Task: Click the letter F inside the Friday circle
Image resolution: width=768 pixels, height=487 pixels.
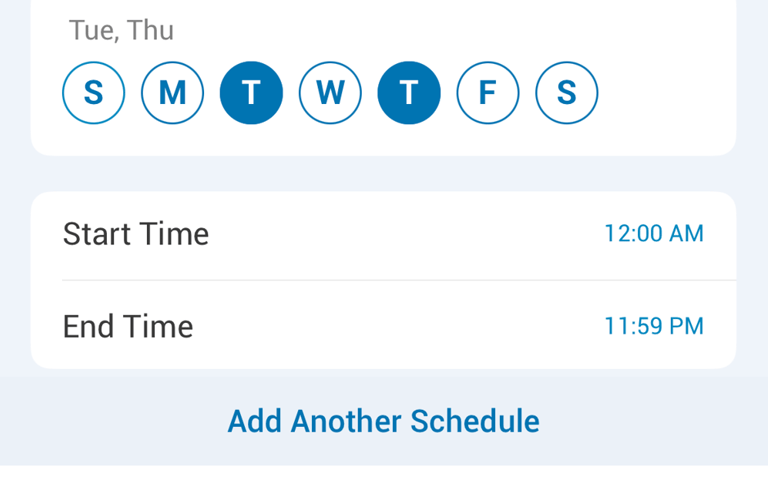Action: click(x=488, y=93)
